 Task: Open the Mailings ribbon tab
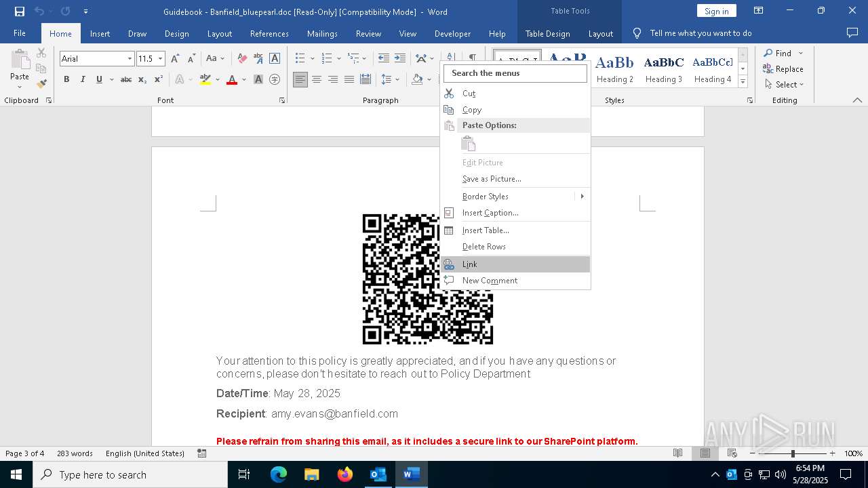click(322, 33)
